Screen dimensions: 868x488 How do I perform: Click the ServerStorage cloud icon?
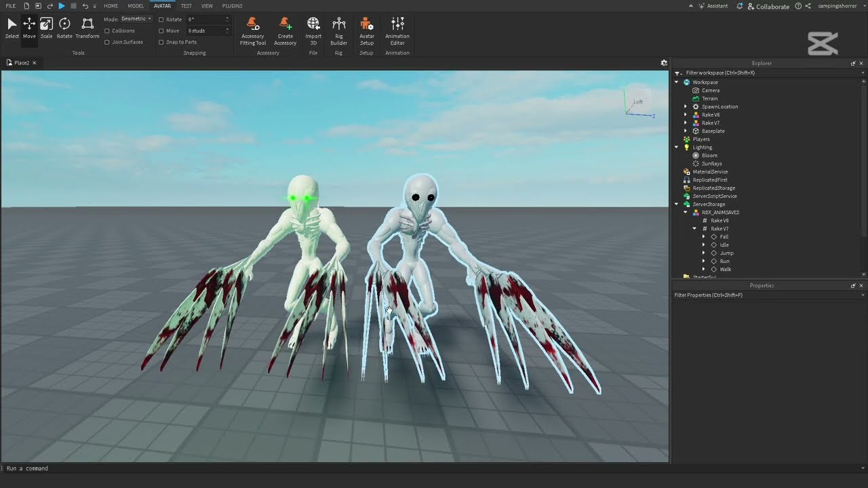point(687,204)
